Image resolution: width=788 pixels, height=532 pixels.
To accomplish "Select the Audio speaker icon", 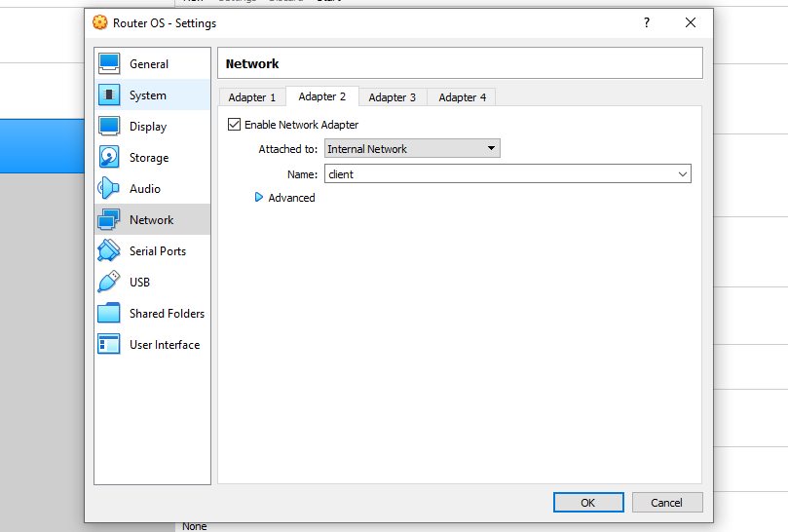I will (109, 189).
